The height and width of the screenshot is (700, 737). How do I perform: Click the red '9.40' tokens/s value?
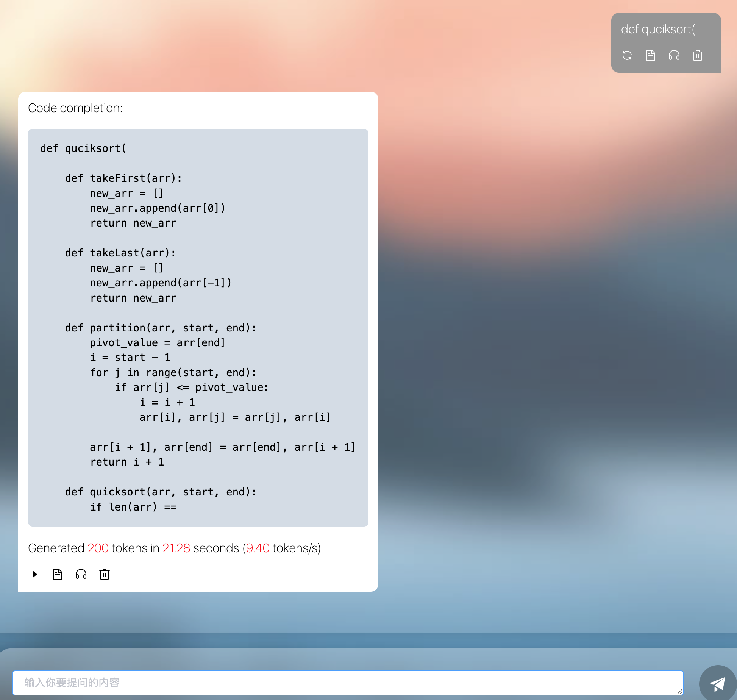click(x=258, y=548)
